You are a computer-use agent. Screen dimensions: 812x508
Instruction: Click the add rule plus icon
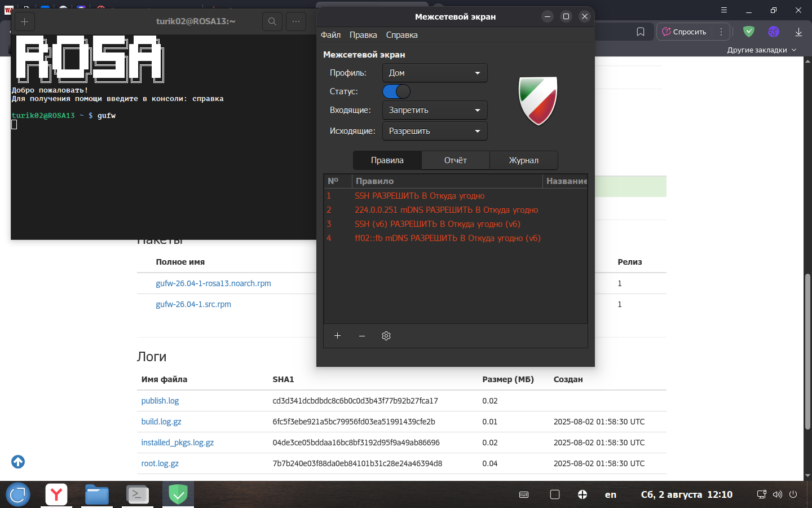(337, 336)
